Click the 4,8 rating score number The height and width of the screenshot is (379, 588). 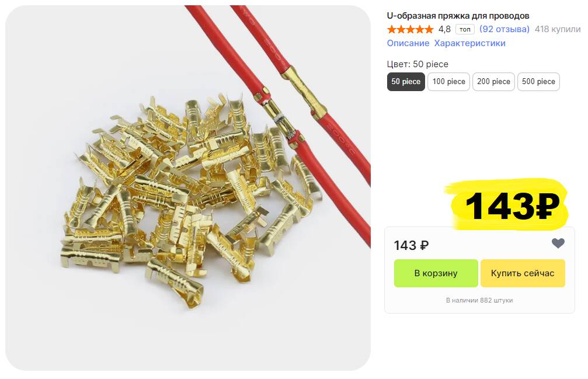(x=444, y=29)
